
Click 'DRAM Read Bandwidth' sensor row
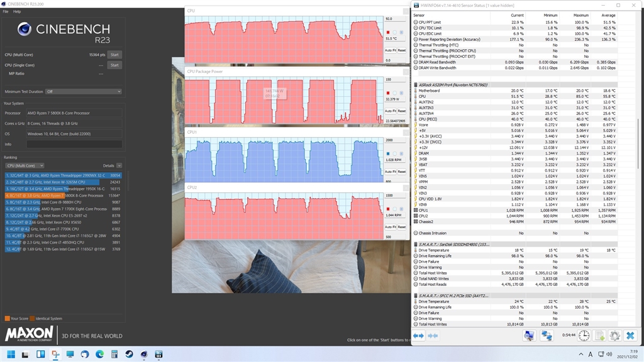(515, 62)
